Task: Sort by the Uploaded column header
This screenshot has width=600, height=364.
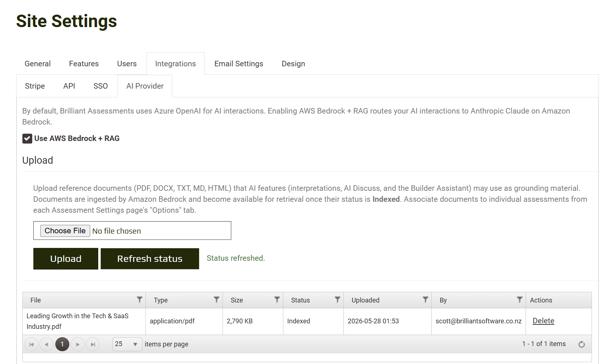Action: (x=365, y=300)
